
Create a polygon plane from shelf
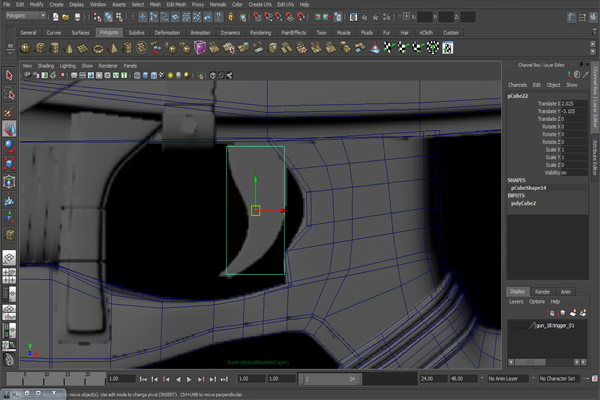[x=83, y=48]
